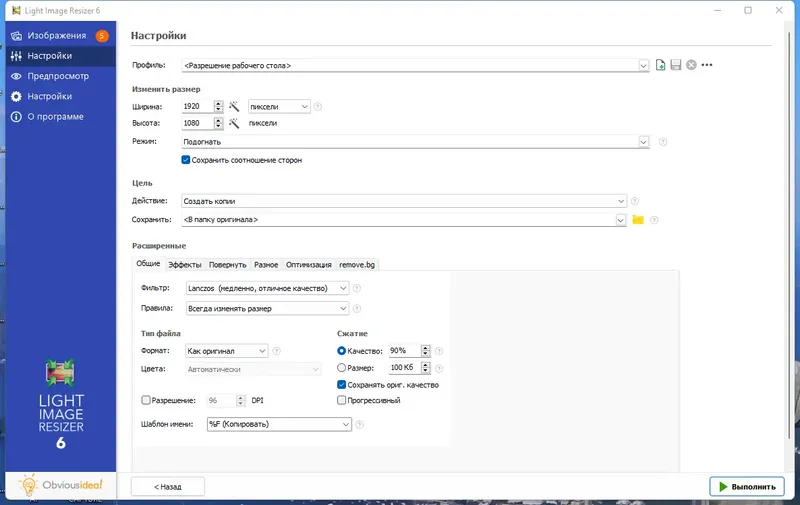Open the gear Настройки sidebar item

61,96
